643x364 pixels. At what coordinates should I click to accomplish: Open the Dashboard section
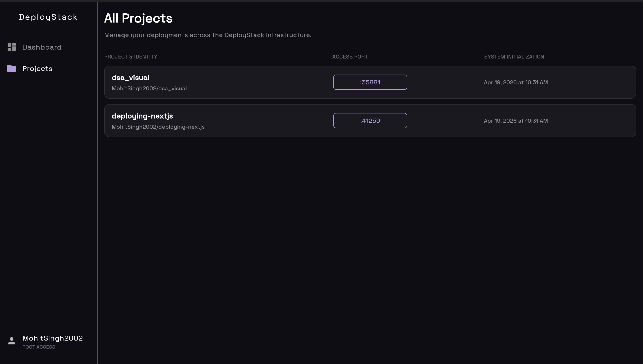(42, 47)
